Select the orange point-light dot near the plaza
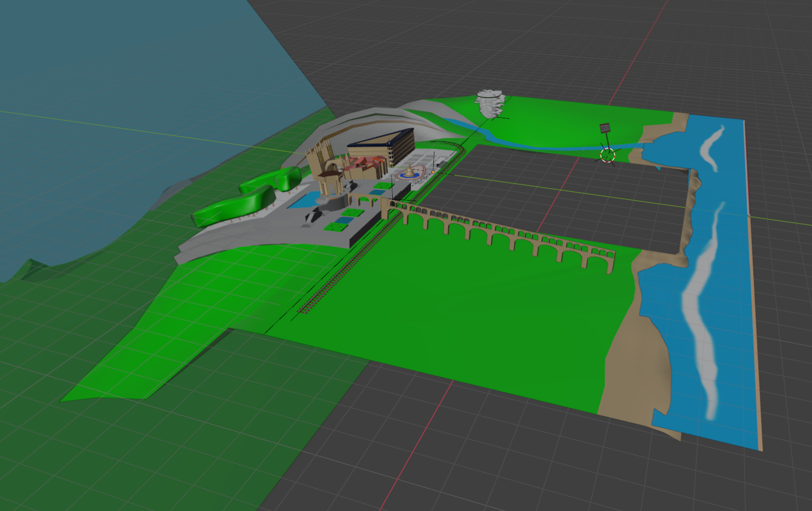 (x=433, y=172)
